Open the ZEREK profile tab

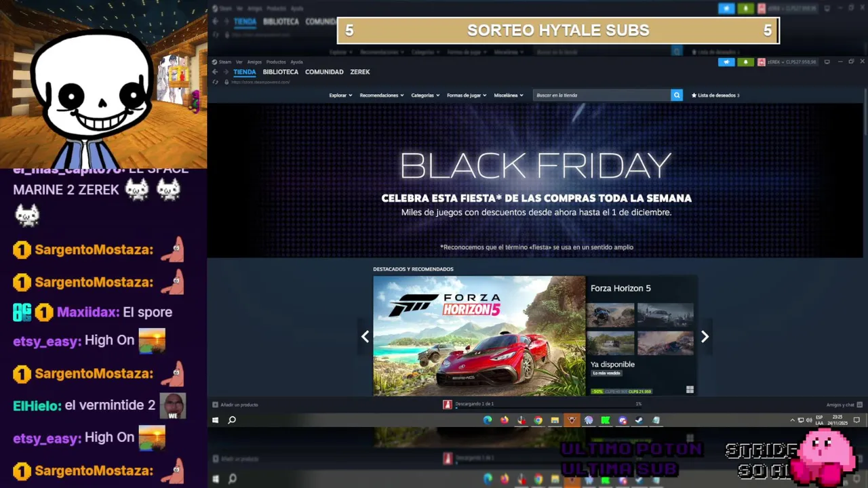(360, 72)
